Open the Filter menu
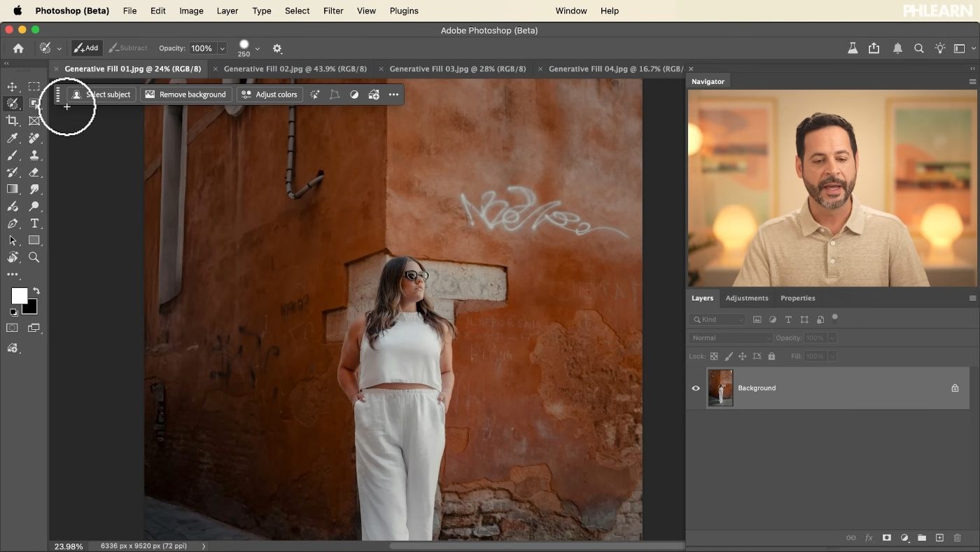This screenshot has width=980, height=552. tap(333, 11)
